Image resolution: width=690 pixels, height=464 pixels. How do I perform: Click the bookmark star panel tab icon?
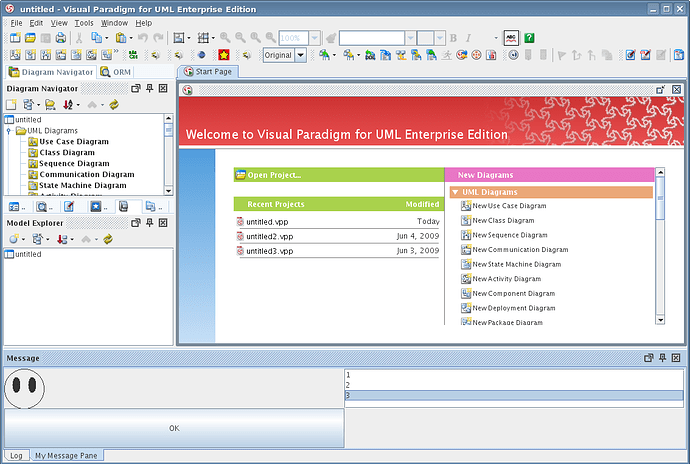click(95, 206)
